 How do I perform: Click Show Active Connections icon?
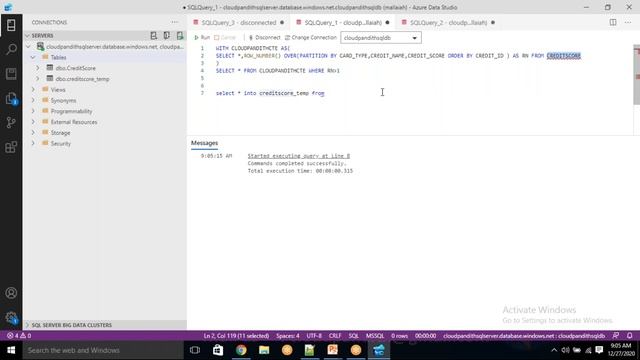coord(180,36)
